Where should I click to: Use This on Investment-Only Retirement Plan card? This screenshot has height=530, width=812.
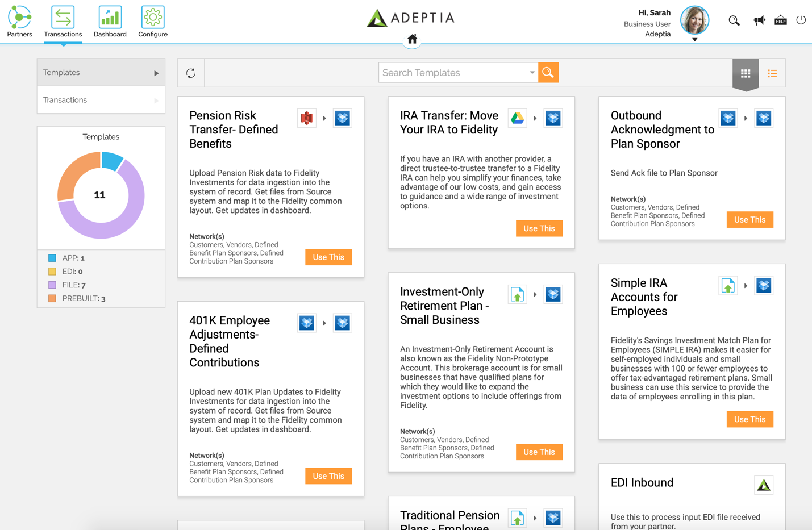(539, 452)
